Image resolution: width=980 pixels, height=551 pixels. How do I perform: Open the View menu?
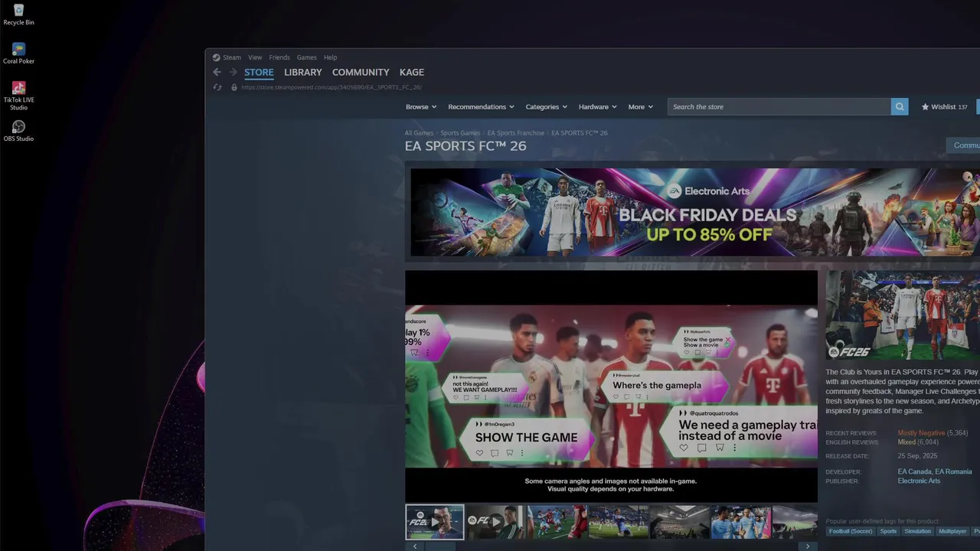pos(255,57)
